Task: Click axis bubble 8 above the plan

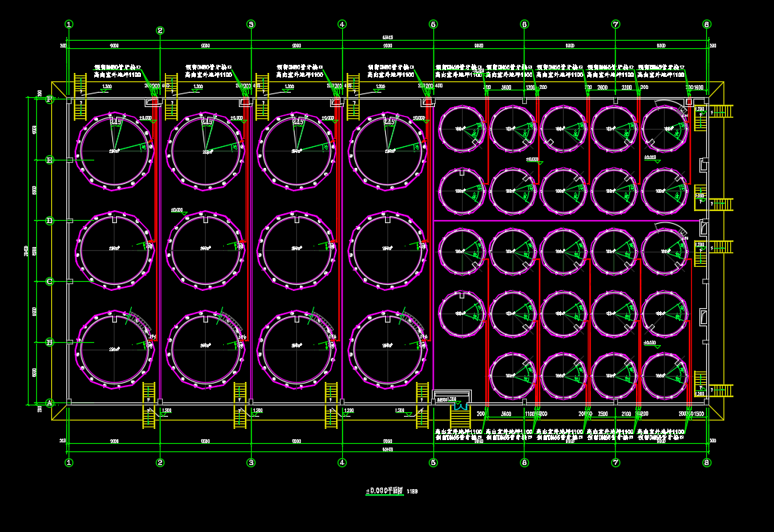Action: (707, 24)
